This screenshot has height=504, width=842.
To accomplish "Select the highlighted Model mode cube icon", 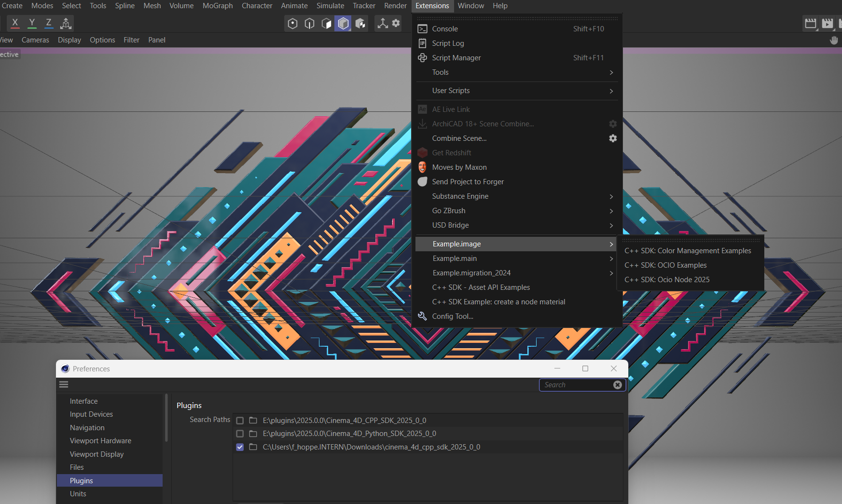I will pyautogui.click(x=343, y=23).
